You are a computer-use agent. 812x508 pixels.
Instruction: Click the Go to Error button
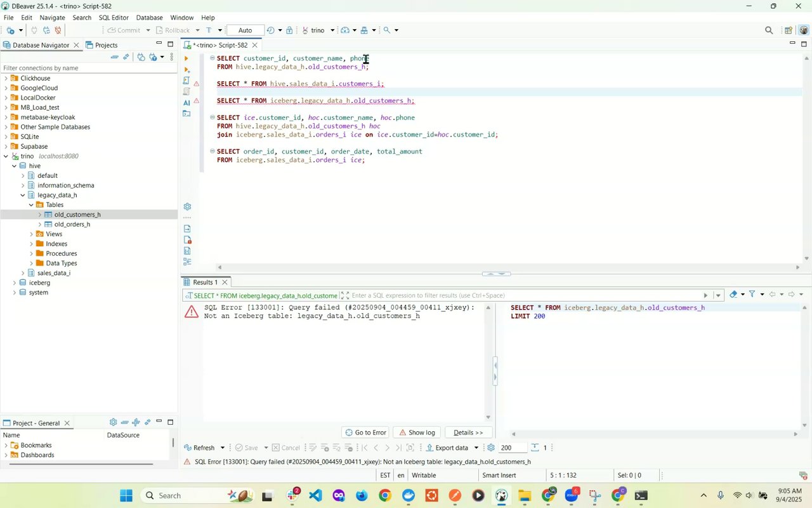pyautogui.click(x=365, y=432)
